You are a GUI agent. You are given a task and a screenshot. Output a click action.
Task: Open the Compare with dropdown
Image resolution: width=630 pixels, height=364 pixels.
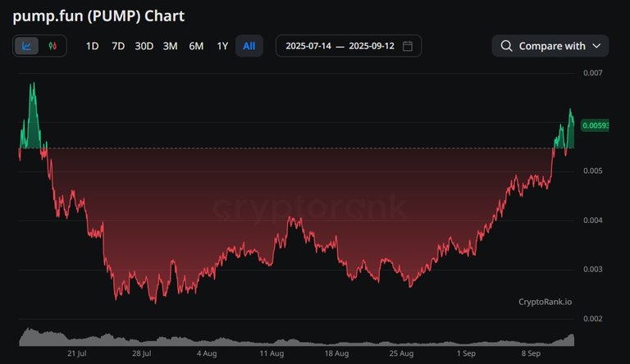550,46
